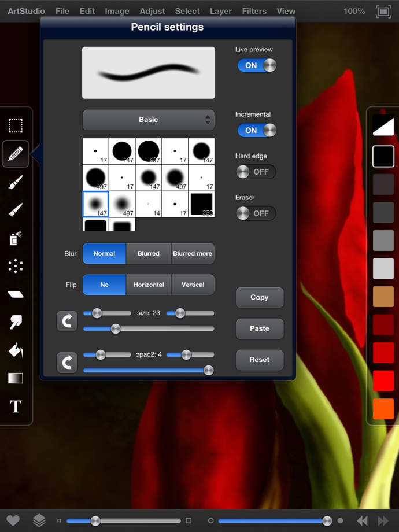The image size is (399, 532).
Task: Click the heart favorites icon
Action: (x=13, y=520)
